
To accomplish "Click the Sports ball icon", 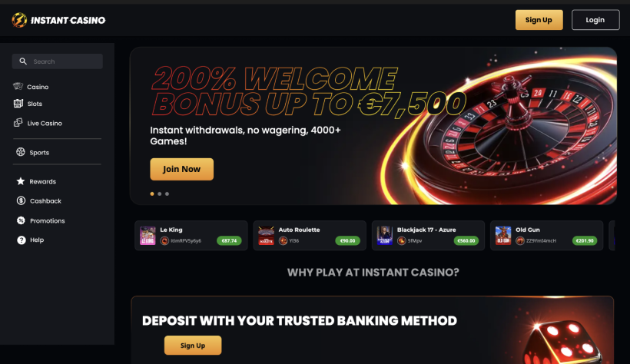I will [x=21, y=152].
